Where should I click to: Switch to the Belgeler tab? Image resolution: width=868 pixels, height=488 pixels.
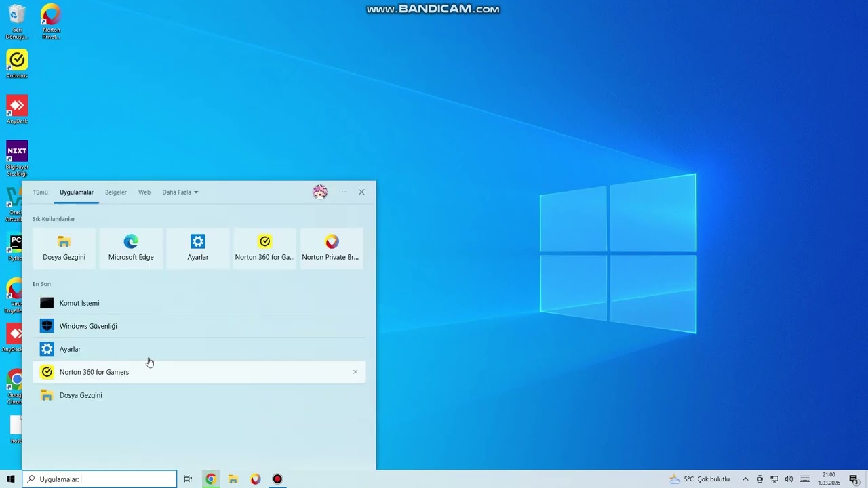pos(116,192)
